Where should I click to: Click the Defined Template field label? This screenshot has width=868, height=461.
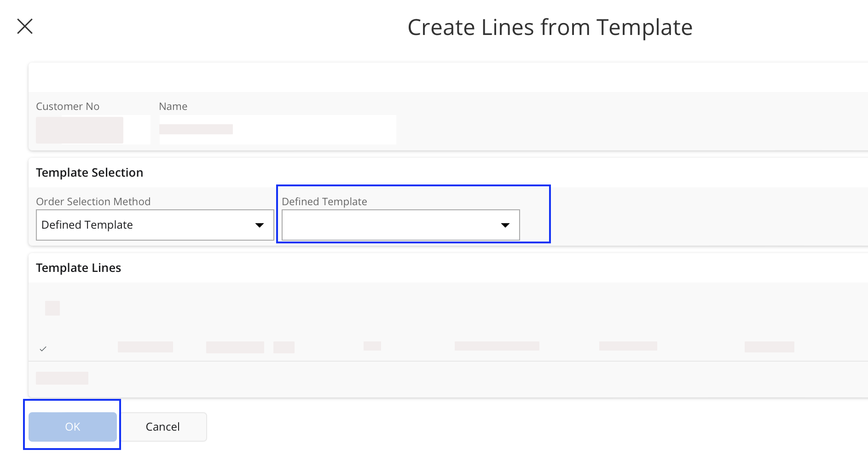(324, 202)
